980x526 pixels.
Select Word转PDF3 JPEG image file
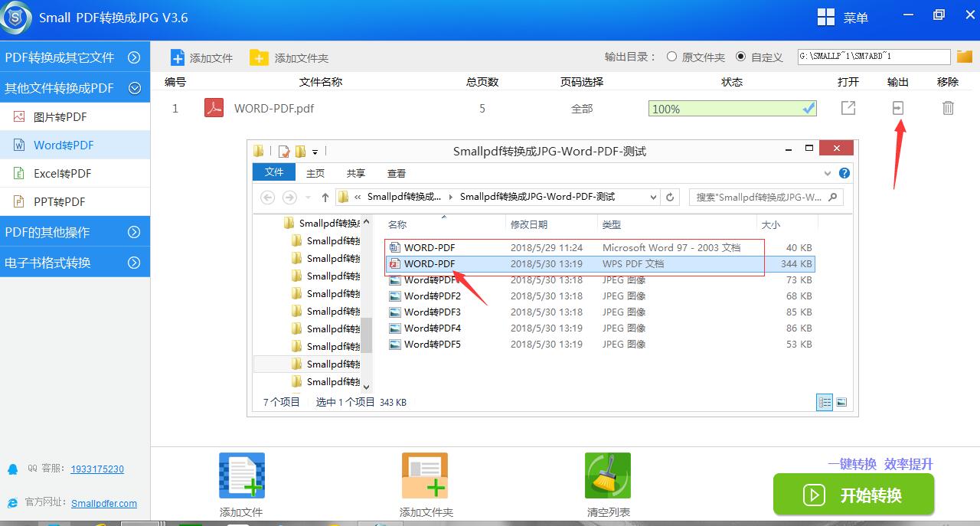(x=599, y=312)
